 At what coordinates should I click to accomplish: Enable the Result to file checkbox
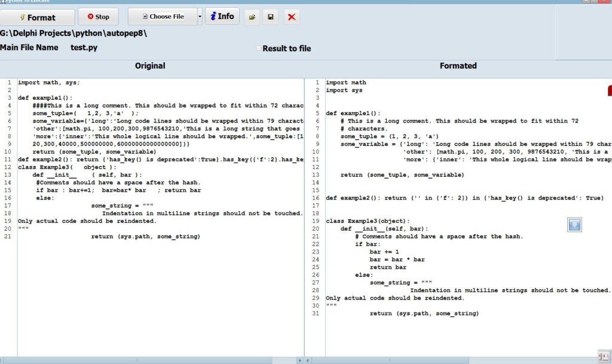pyautogui.click(x=258, y=48)
